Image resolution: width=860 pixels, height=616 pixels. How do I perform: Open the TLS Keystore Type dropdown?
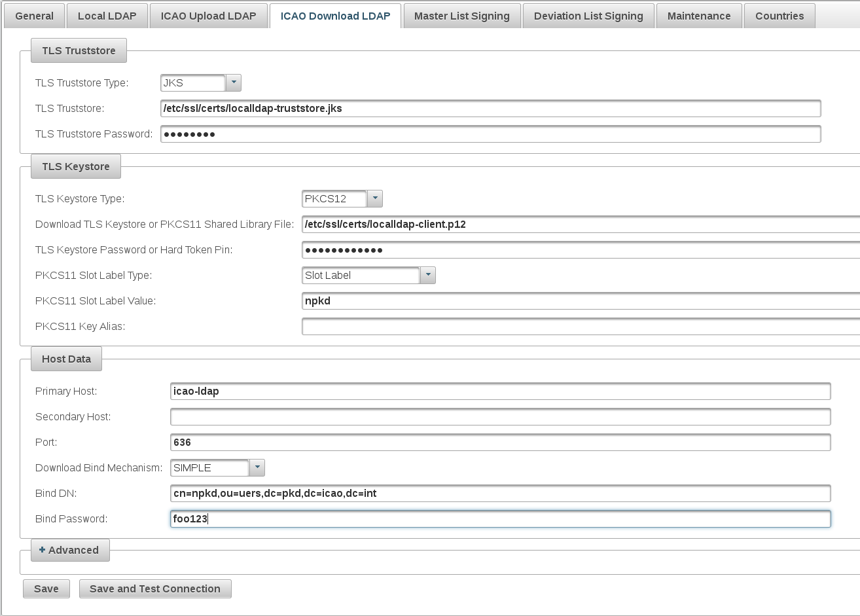374,199
